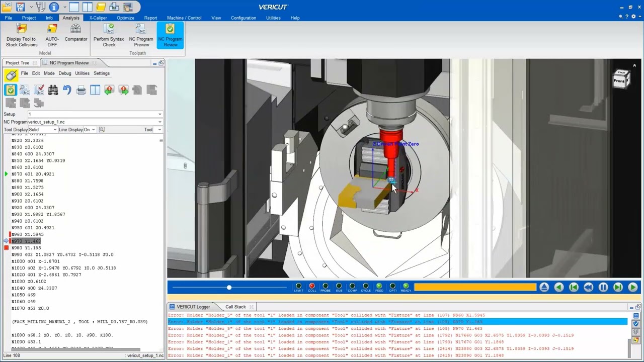Open the Tool dropdown in review panel

coord(159,130)
